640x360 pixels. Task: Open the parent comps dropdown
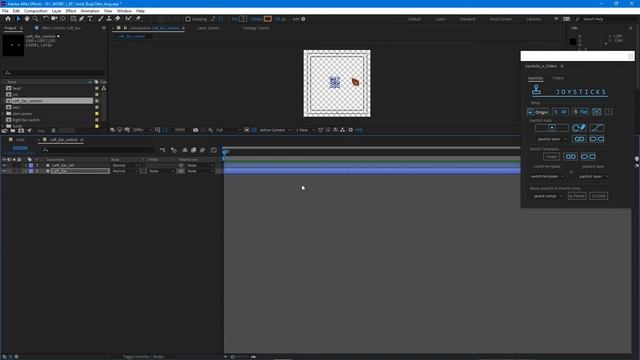click(x=547, y=196)
